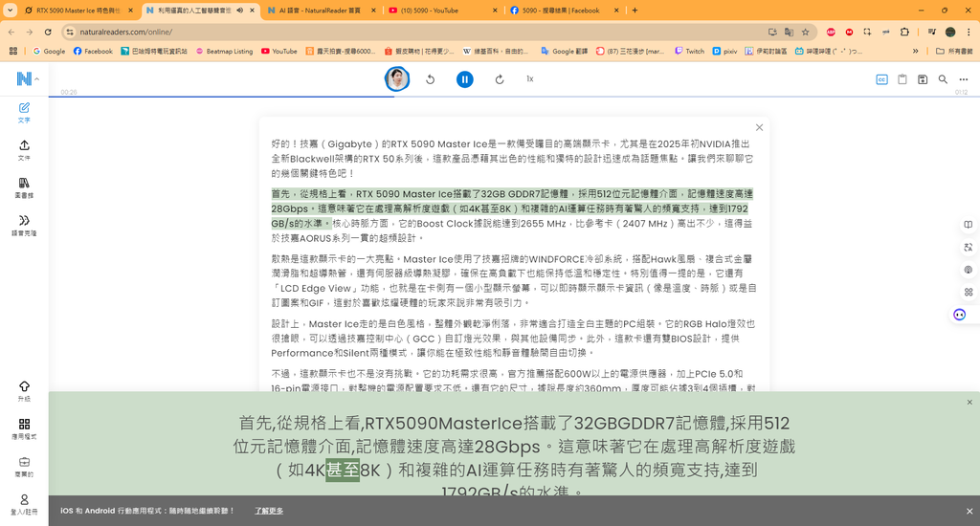The image size is (980, 526).
Task: Click the command-key shaped icon on right panel
Action: click(968, 293)
